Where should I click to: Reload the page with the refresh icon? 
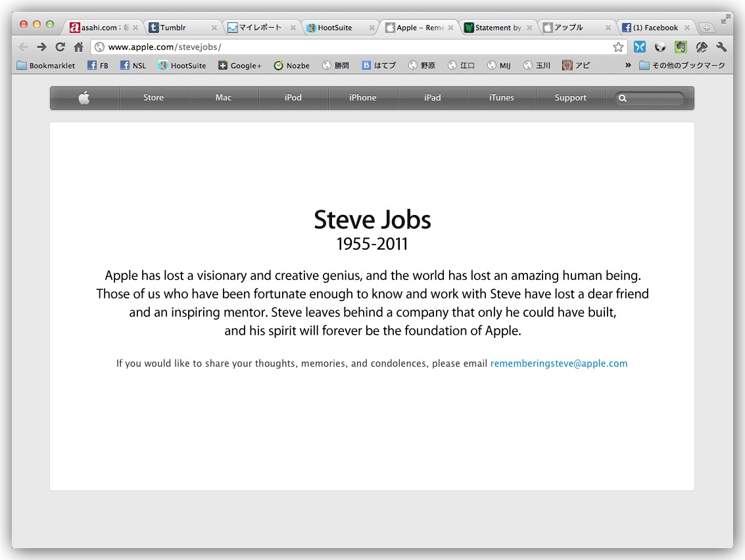click(x=60, y=47)
